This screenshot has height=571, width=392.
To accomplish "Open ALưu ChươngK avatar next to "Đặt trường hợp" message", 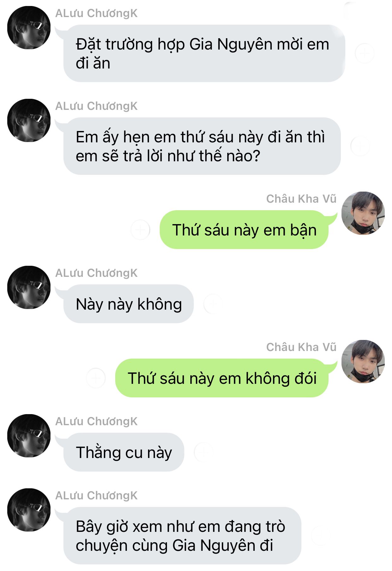I will (29, 27).
